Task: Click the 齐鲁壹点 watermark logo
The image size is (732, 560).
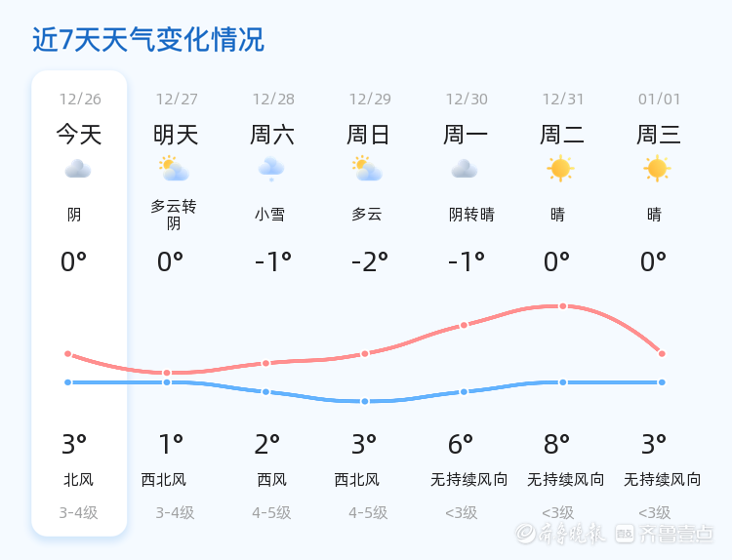Action: (676, 533)
